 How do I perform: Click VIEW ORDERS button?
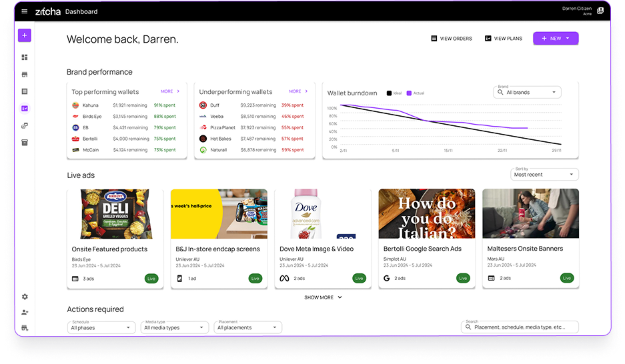pyautogui.click(x=451, y=39)
